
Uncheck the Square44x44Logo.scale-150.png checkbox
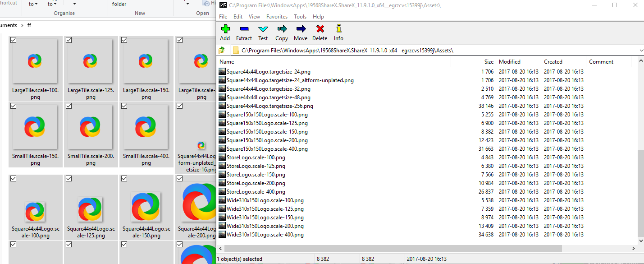click(124, 179)
